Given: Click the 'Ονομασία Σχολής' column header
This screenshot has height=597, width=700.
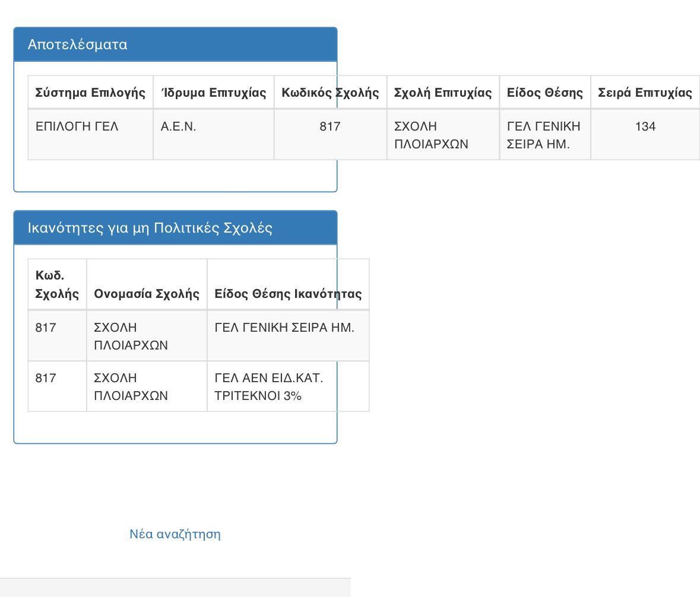Looking at the screenshot, I should (x=147, y=294).
